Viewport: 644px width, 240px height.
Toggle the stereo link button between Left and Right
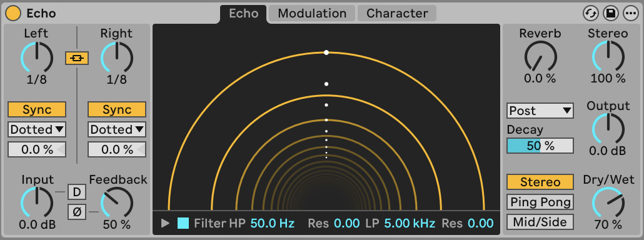pyautogui.click(x=77, y=59)
